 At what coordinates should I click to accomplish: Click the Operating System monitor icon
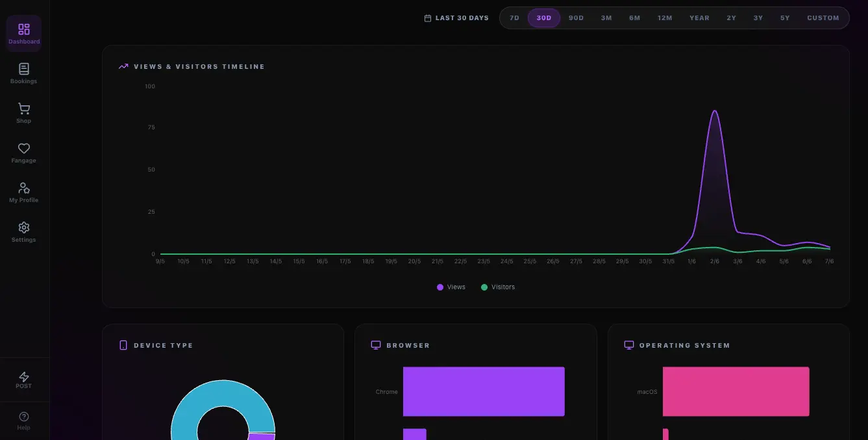[x=628, y=345]
